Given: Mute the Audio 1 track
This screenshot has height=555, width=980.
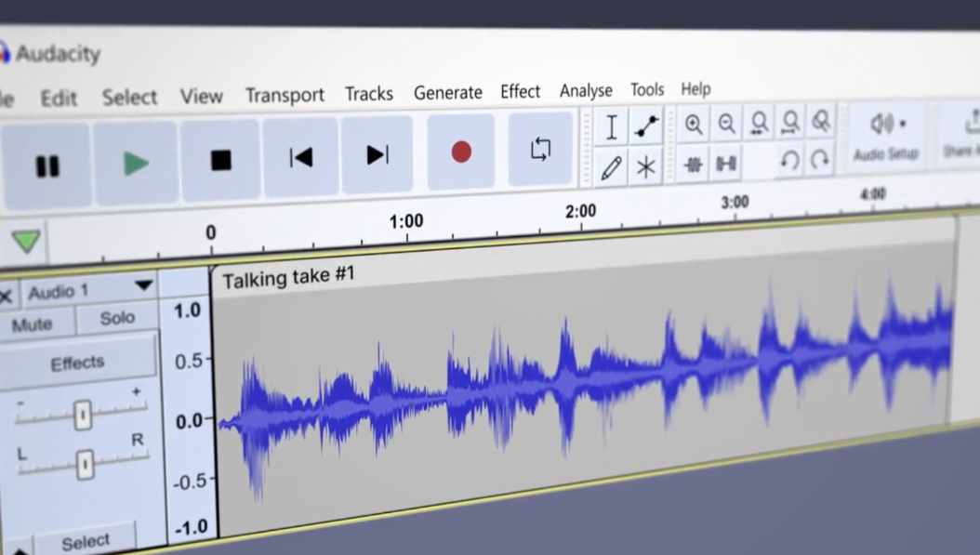Looking at the screenshot, I should [x=33, y=324].
